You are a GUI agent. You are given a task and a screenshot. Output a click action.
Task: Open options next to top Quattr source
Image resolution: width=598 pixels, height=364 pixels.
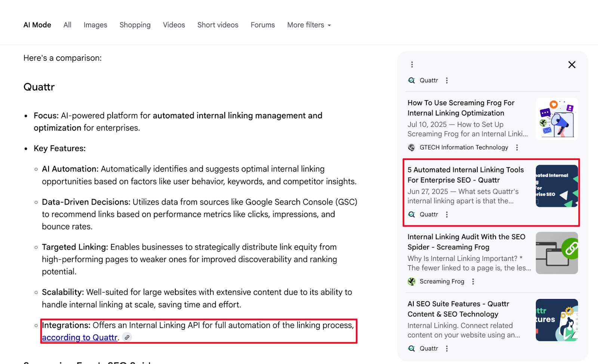[x=447, y=80]
